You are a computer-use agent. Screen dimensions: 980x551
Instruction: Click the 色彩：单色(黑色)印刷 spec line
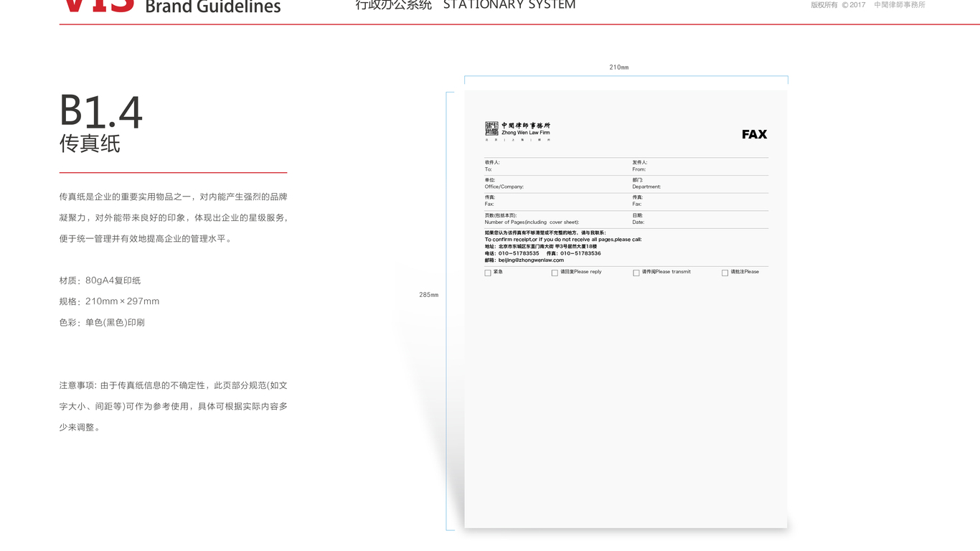coord(102,322)
